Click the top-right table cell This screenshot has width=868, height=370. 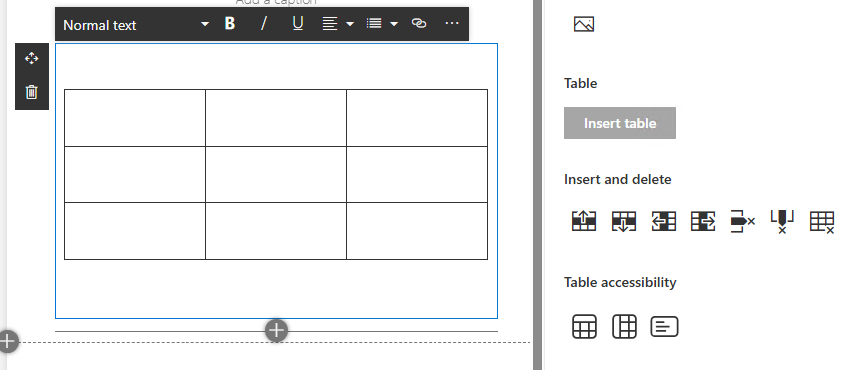pos(418,118)
